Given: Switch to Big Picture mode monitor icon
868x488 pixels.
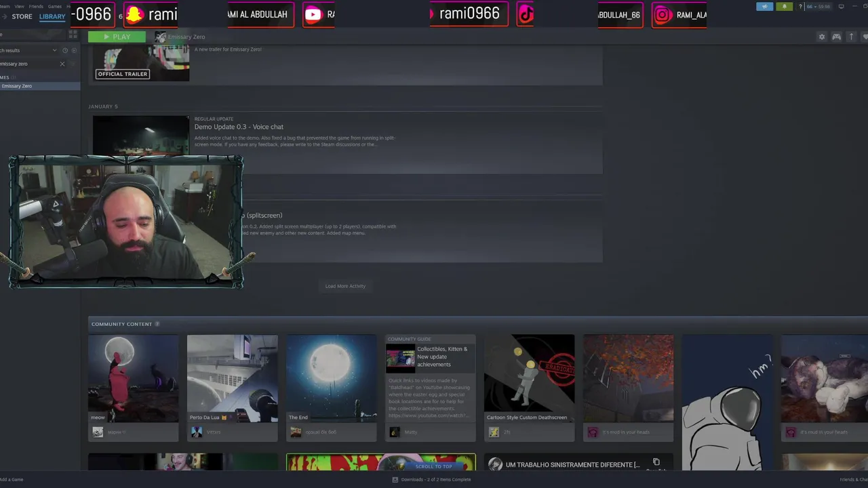Looking at the screenshot, I should pyautogui.click(x=842, y=7).
